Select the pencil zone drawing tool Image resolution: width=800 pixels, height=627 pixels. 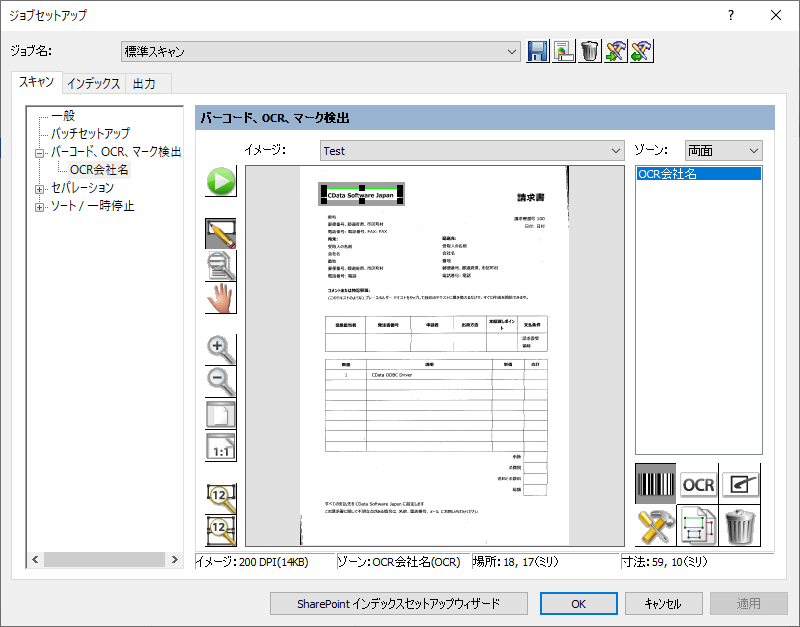point(221,234)
